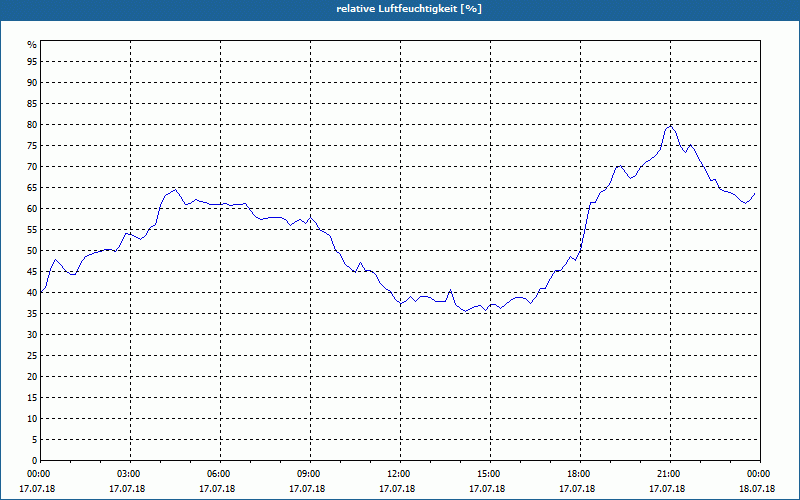The height and width of the screenshot is (500, 800).
Task: Select the '09:00' time axis label
Action: [308, 474]
